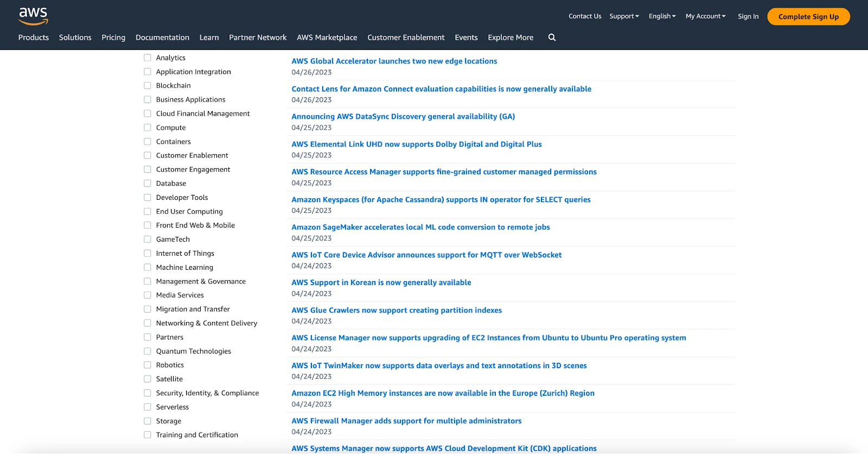This screenshot has width=868, height=454.
Task: Open the Contact Us link
Action: pos(585,16)
